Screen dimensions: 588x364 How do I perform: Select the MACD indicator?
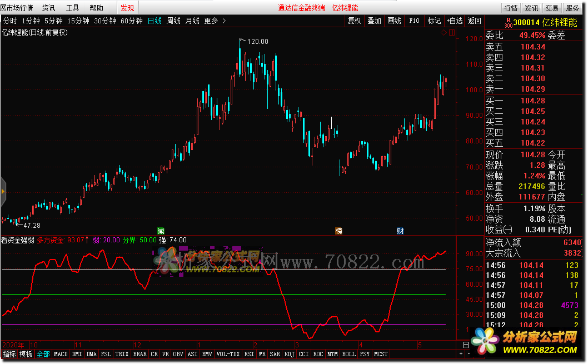(x=61, y=354)
